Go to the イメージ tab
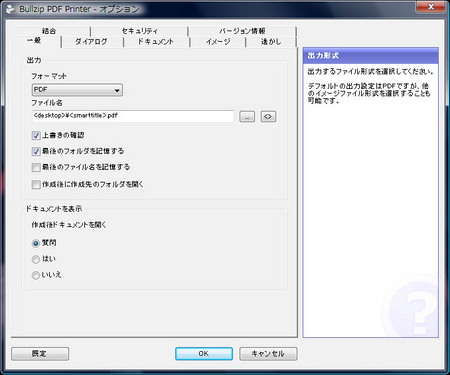This screenshot has width=450, height=375. pos(218,42)
